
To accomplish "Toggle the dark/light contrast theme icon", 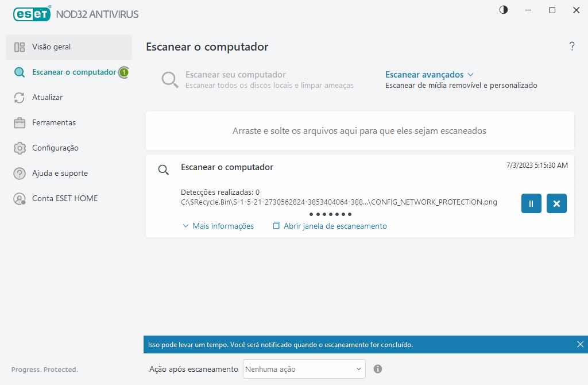I will [504, 10].
